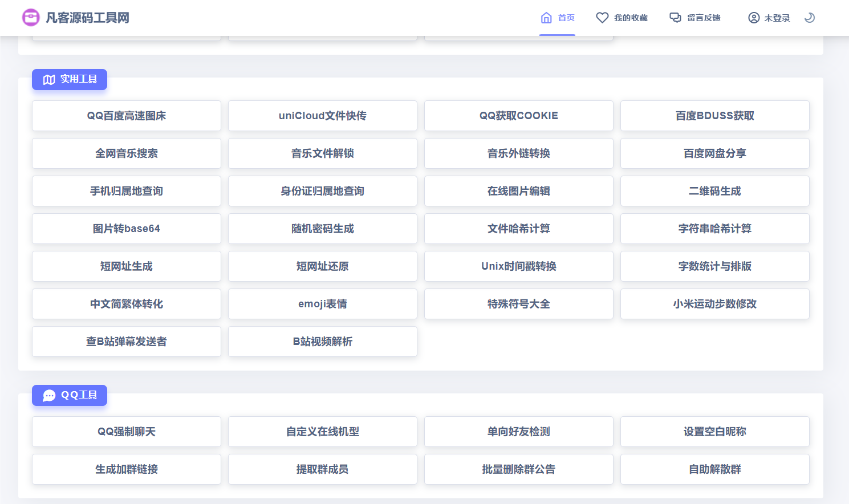
Task: Open 短网址还原 tool
Action: pos(323,266)
